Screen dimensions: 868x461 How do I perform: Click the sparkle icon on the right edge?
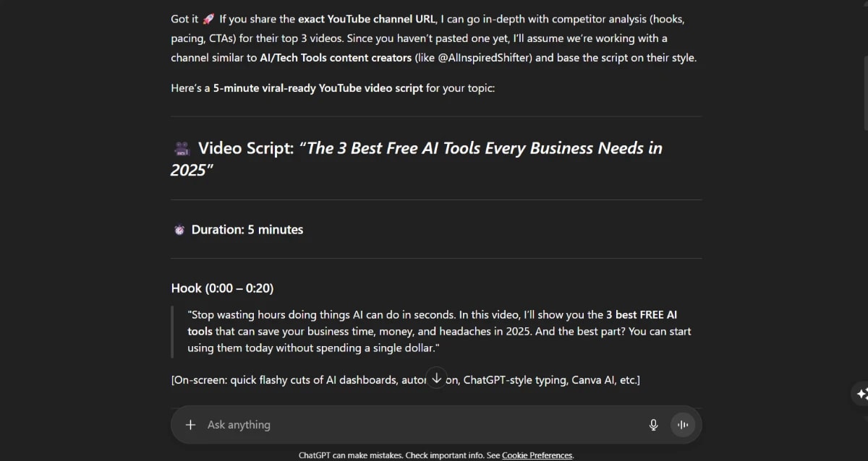pyautogui.click(x=862, y=395)
